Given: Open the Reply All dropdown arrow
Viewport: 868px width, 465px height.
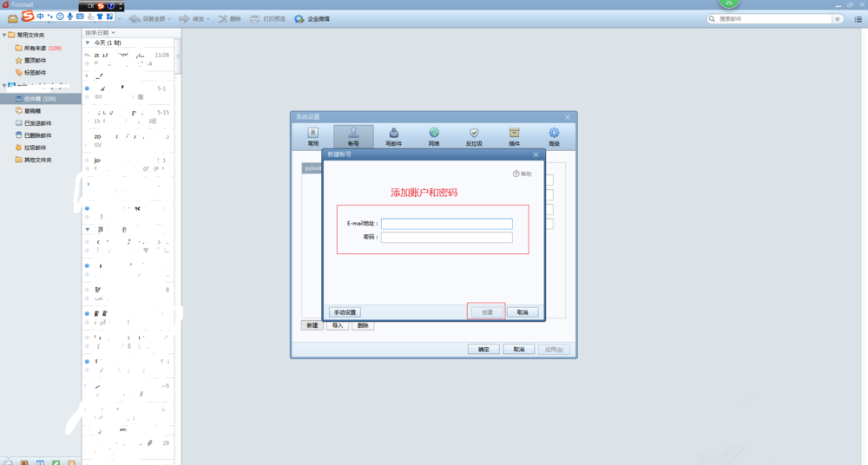Looking at the screenshot, I should coord(169,19).
